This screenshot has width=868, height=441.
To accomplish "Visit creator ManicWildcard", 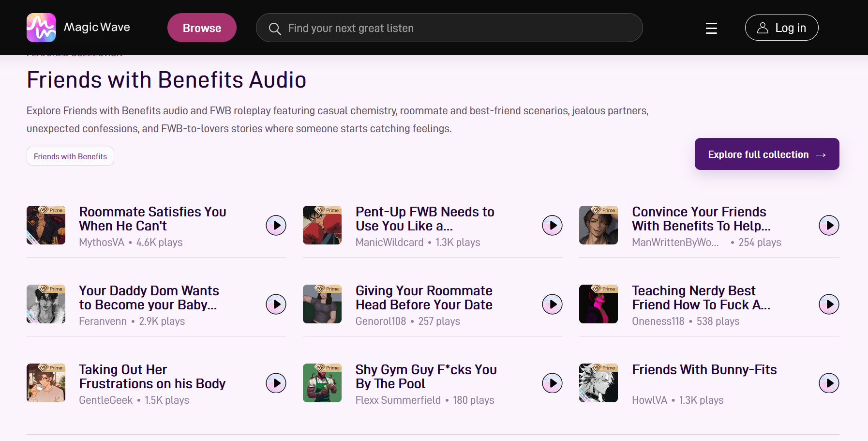I will (x=389, y=243).
